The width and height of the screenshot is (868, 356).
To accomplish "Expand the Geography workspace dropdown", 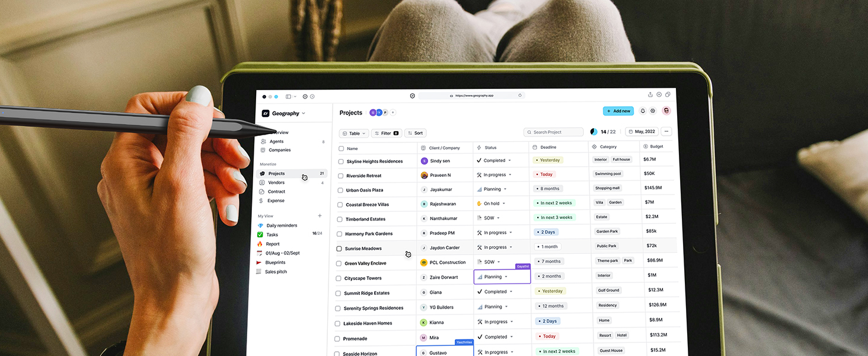I will coord(304,113).
